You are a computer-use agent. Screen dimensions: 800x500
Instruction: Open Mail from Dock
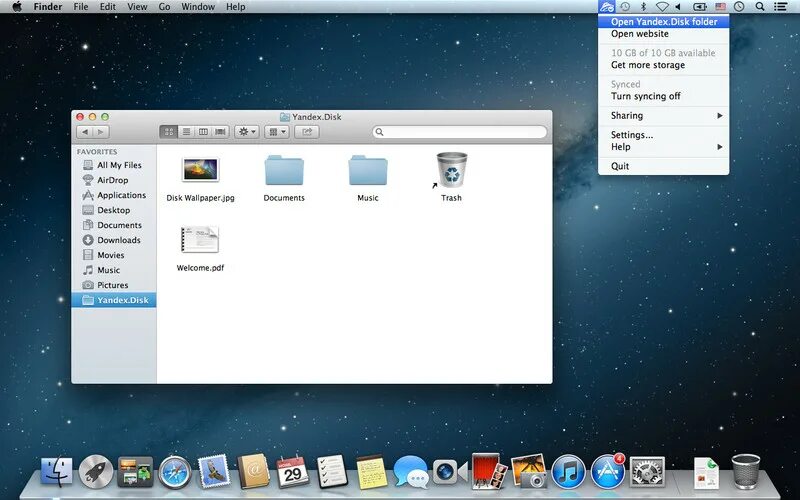pyautogui.click(x=214, y=471)
